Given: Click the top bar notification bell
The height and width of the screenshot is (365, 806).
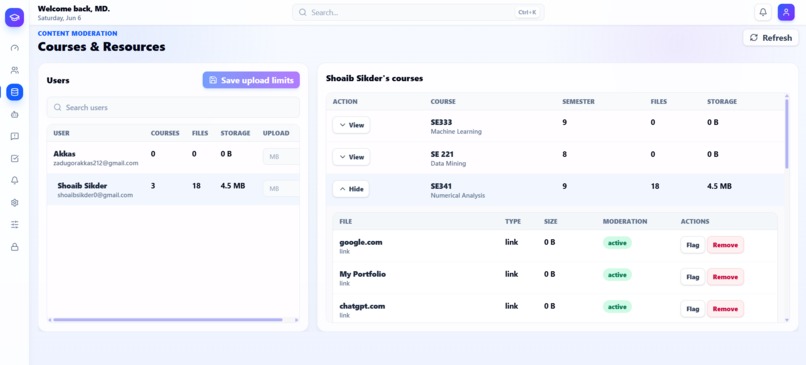Looking at the screenshot, I should 763,12.
